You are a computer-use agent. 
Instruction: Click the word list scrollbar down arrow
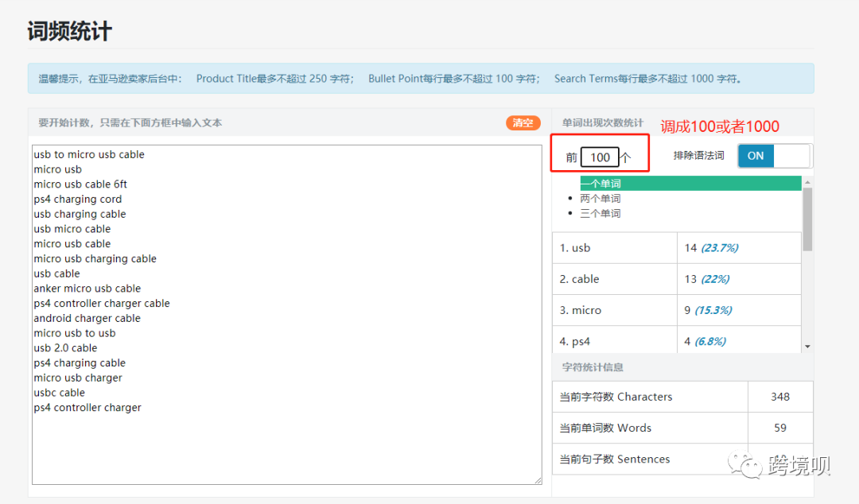pyautogui.click(x=807, y=347)
